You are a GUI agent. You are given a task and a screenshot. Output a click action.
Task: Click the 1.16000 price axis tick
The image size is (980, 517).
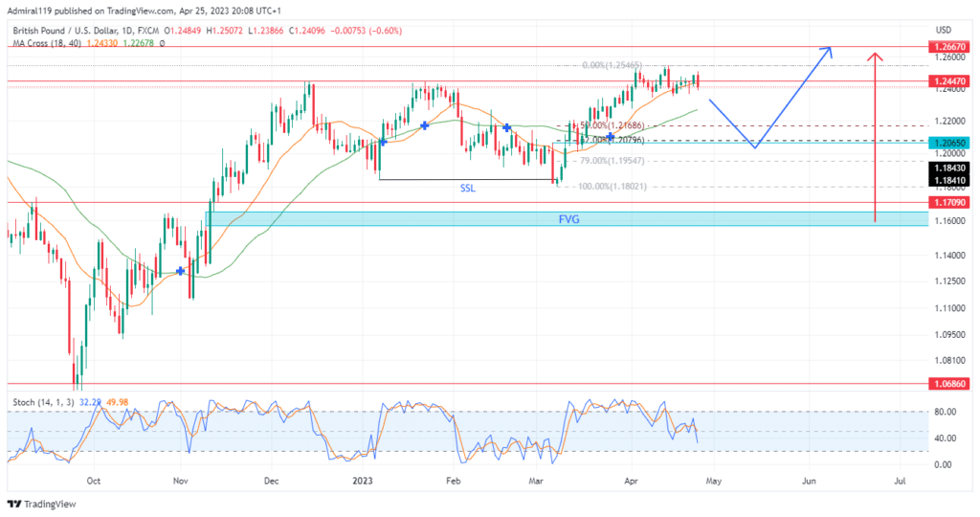pyautogui.click(x=950, y=220)
